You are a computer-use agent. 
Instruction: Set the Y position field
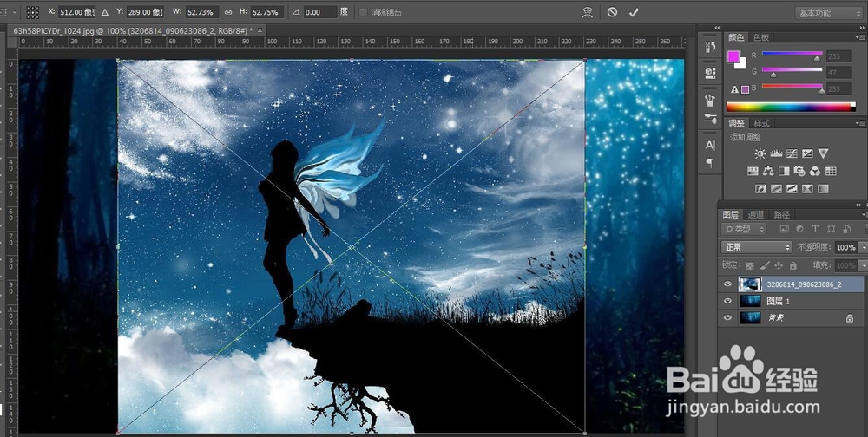[x=146, y=12]
